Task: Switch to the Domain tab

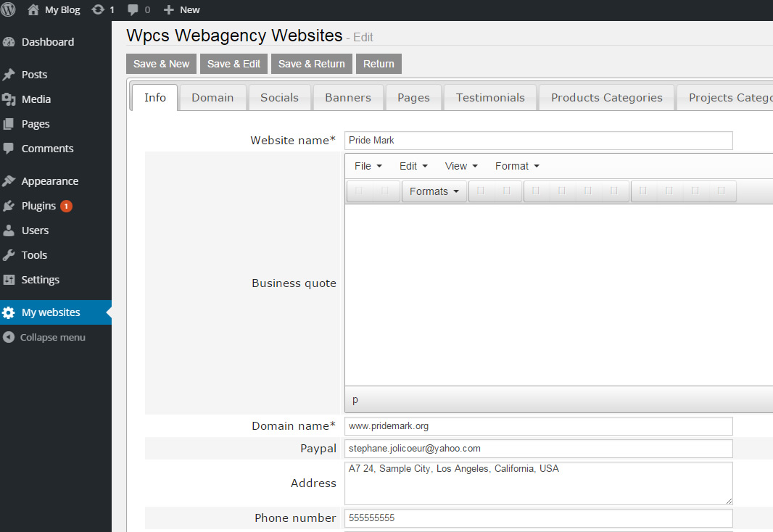Action: point(212,96)
